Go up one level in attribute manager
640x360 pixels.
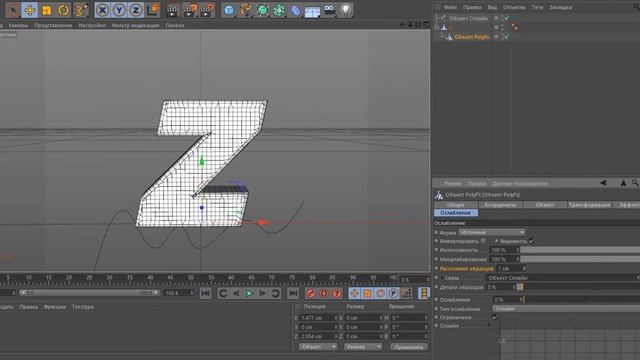623,183
